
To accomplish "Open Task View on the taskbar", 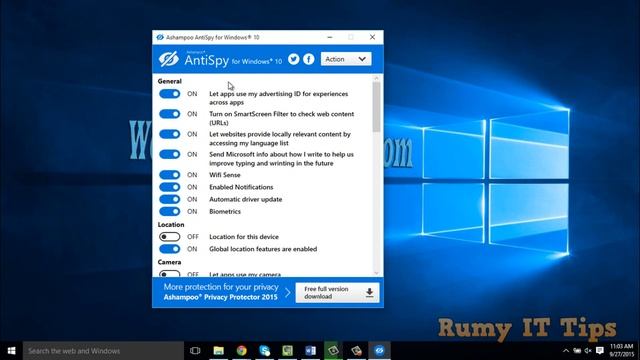I will tap(195, 351).
